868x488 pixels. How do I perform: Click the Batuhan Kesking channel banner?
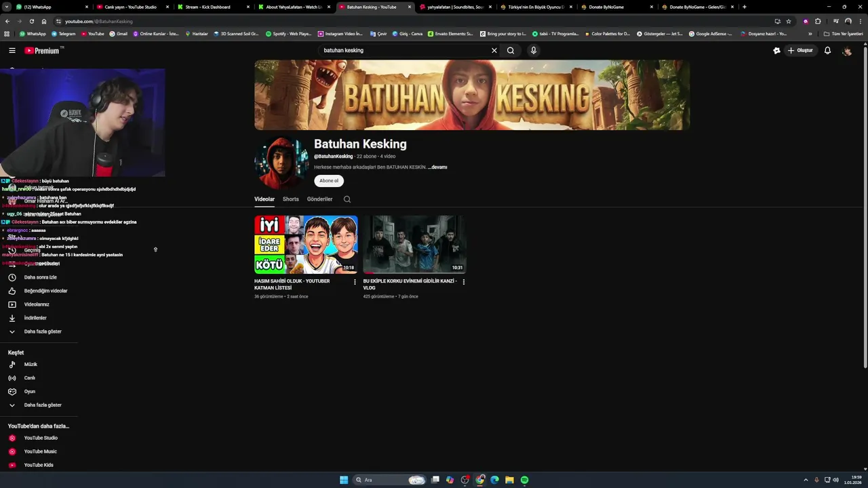[472, 95]
